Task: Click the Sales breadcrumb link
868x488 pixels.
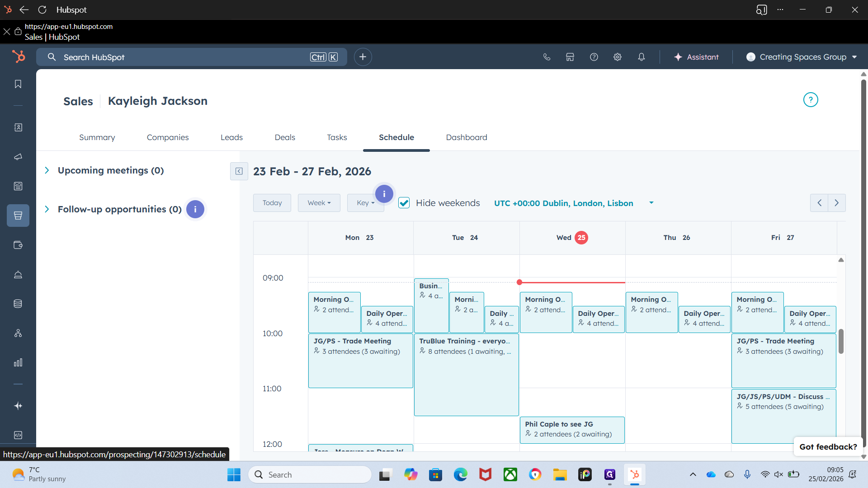Action: click(78, 101)
